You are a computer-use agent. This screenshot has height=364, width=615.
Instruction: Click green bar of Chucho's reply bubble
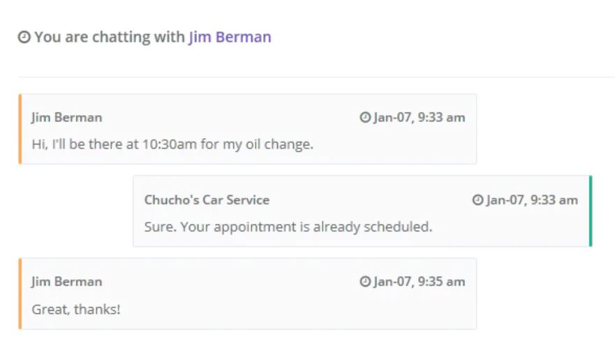click(x=591, y=211)
